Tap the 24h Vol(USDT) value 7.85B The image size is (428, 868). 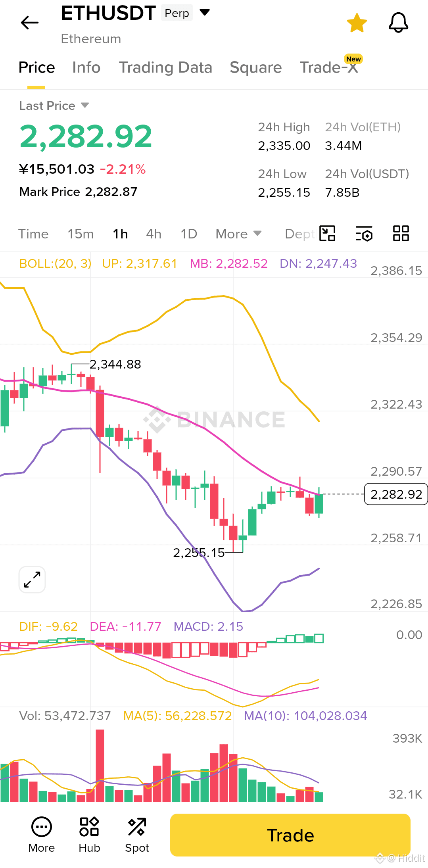[342, 192]
